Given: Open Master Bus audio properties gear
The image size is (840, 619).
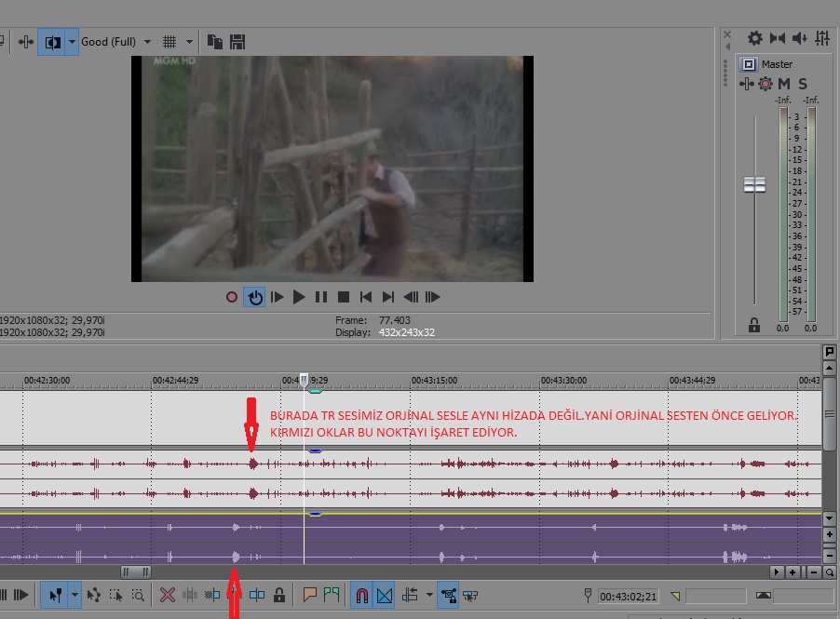Looking at the screenshot, I should click(755, 38).
